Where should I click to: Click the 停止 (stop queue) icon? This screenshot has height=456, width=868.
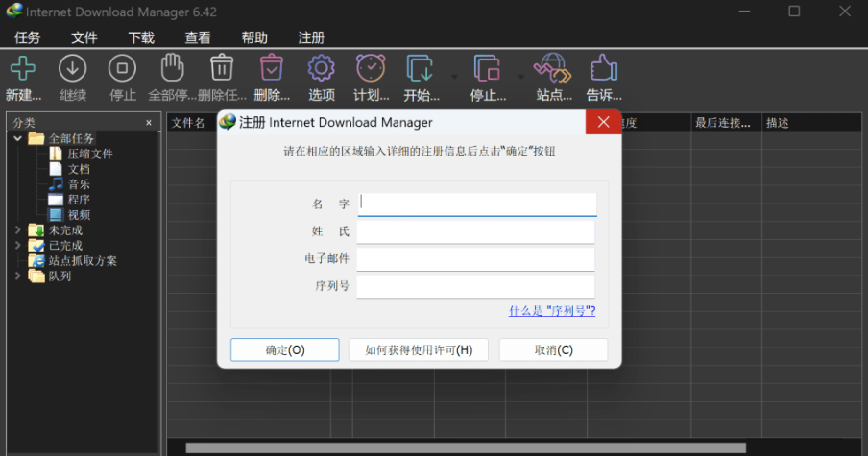coord(487,68)
